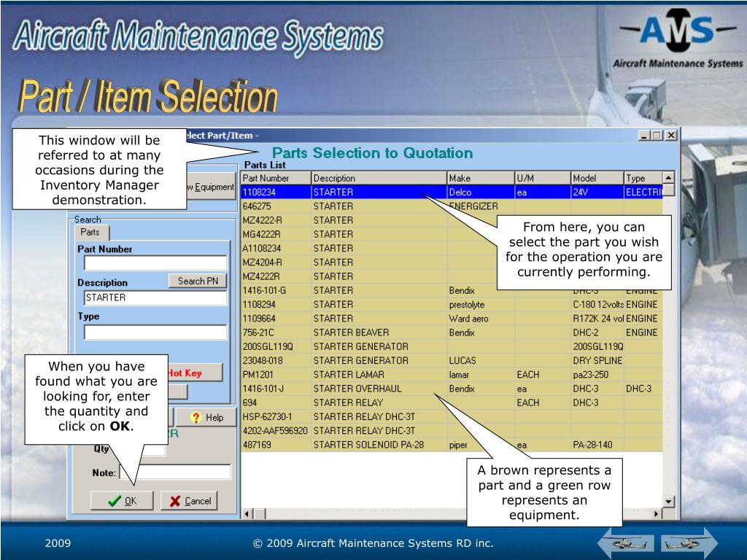Select part number MZ4204-R row
The height and width of the screenshot is (560, 747).
pos(452,262)
